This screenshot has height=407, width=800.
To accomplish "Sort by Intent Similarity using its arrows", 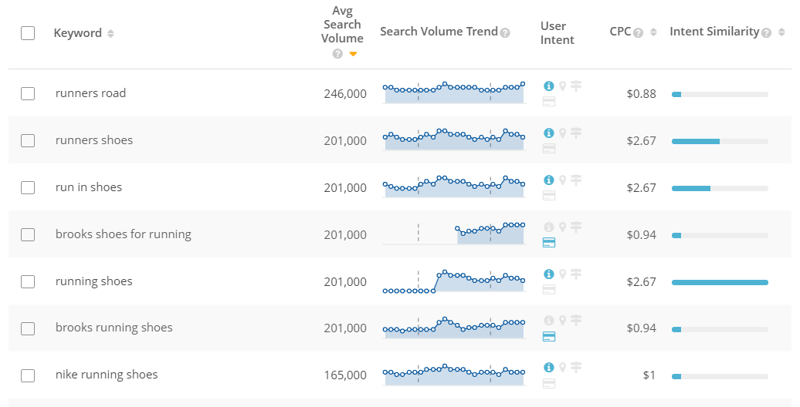I will point(781,33).
